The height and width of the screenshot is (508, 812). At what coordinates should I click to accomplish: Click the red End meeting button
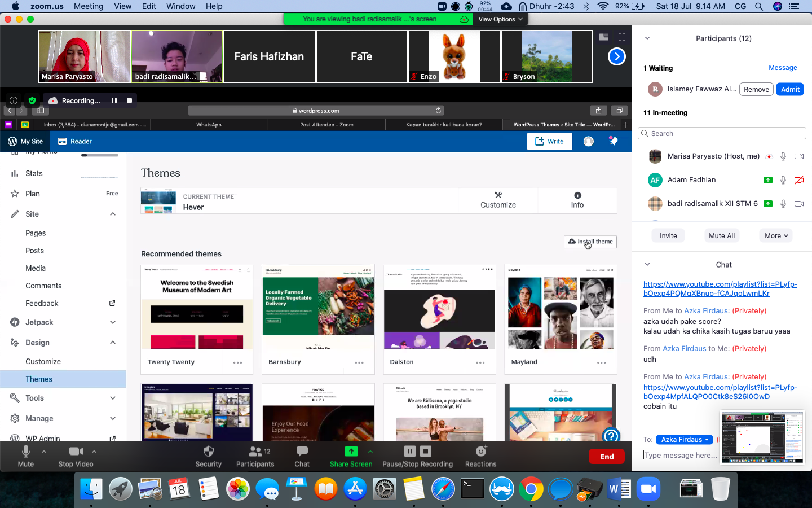tap(607, 457)
